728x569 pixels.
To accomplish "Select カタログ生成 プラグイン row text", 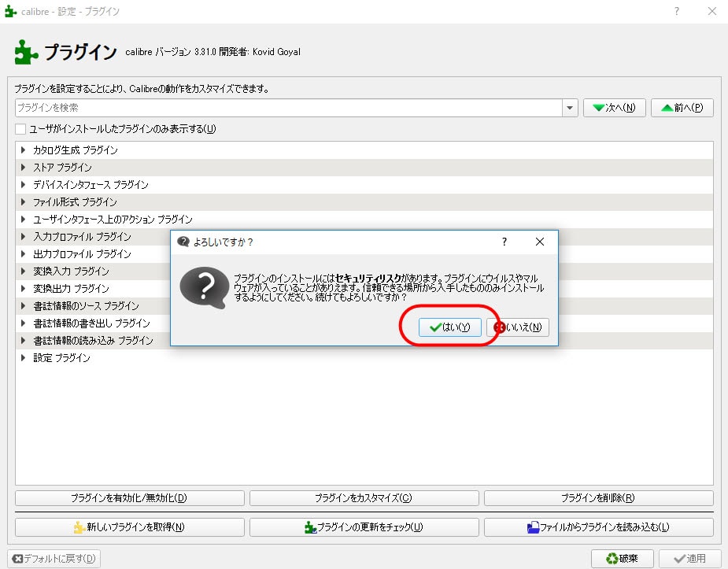I will (76, 150).
